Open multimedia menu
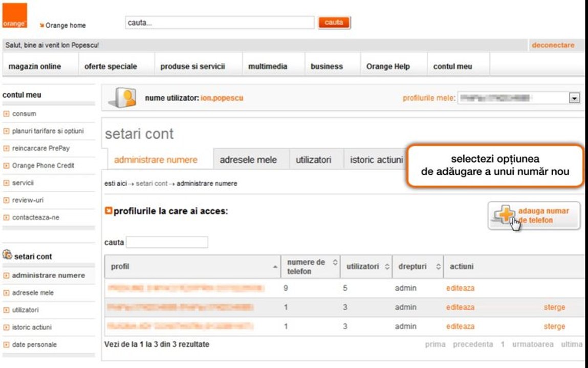 pos(268,66)
